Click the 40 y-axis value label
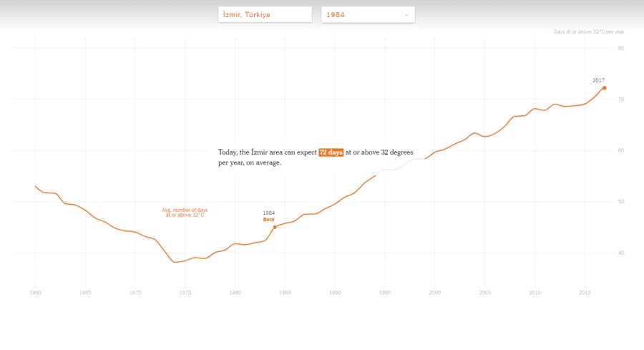The height and width of the screenshot is (350, 644). tap(621, 253)
